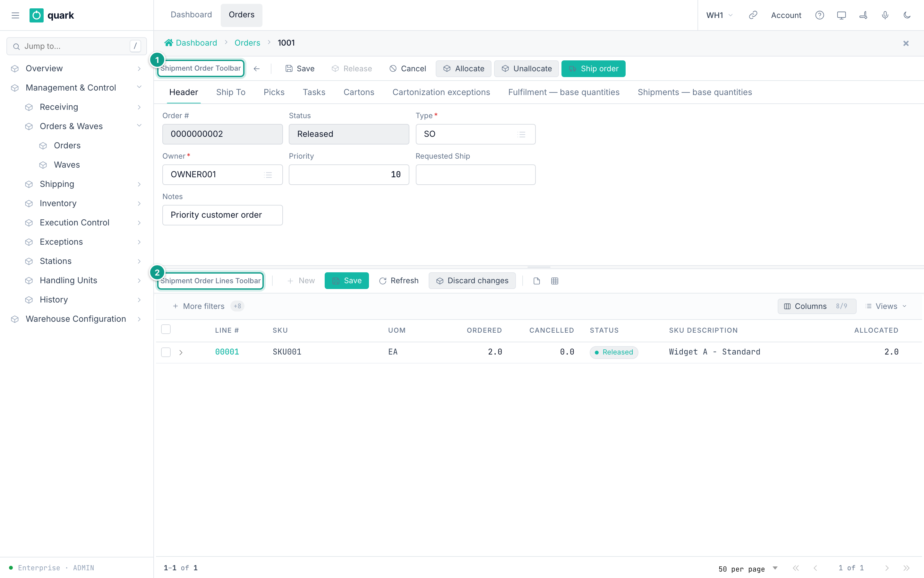Click the forklift icon in header
The image size is (924, 578).
tap(863, 15)
